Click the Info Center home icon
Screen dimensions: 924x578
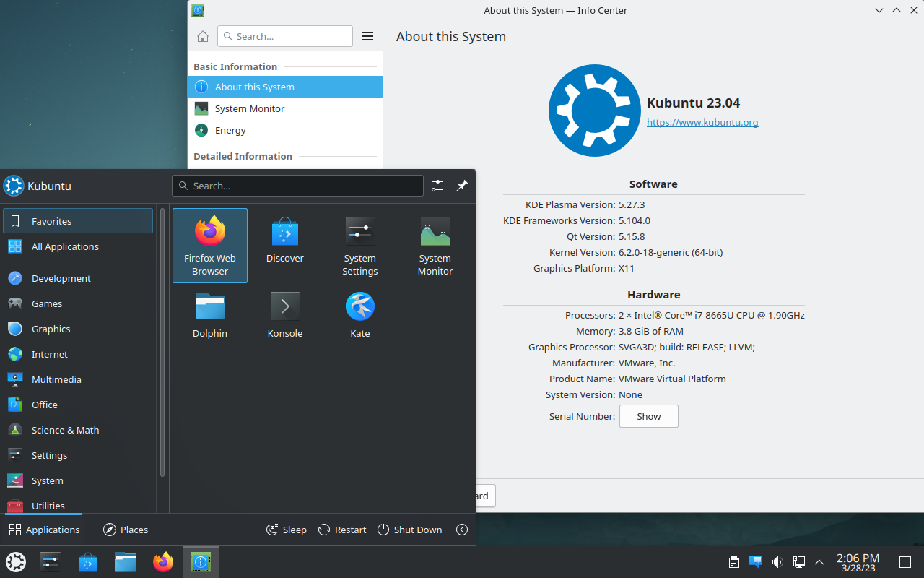coord(203,36)
